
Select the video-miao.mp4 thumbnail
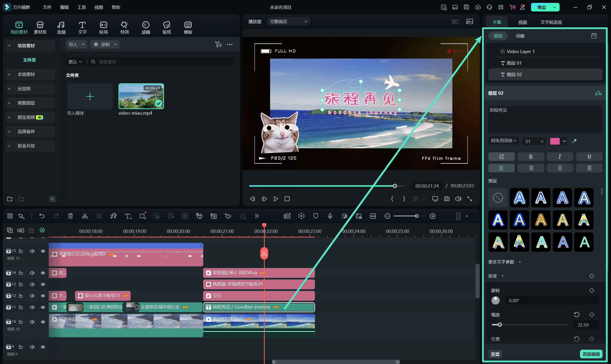pos(141,96)
